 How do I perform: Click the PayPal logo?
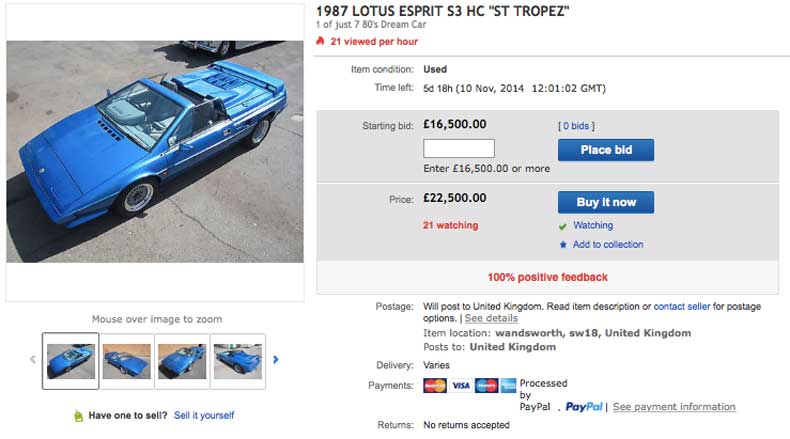584,407
